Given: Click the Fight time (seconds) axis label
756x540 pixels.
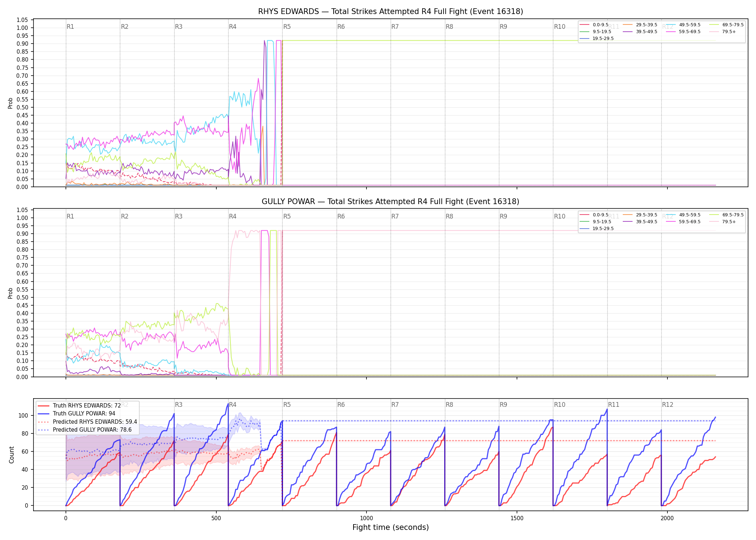Looking at the screenshot, I should [x=391, y=527].
